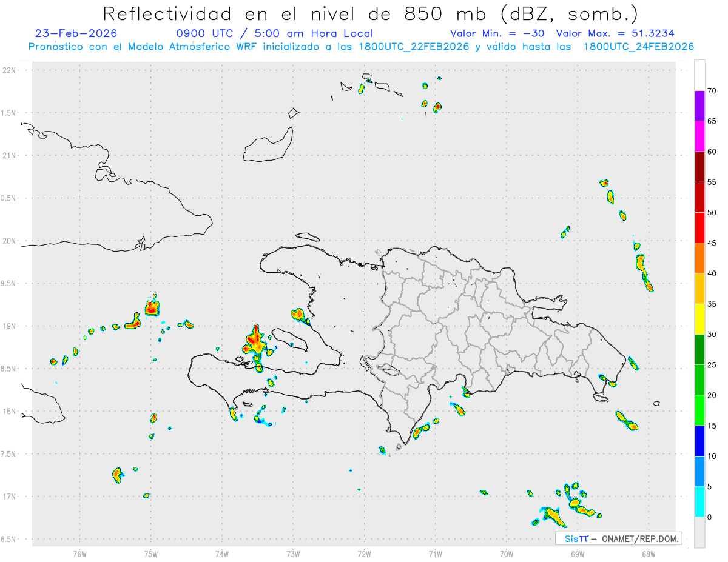Click the colorbar label '15'
The height and width of the screenshot is (562, 728).
[712, 426]
